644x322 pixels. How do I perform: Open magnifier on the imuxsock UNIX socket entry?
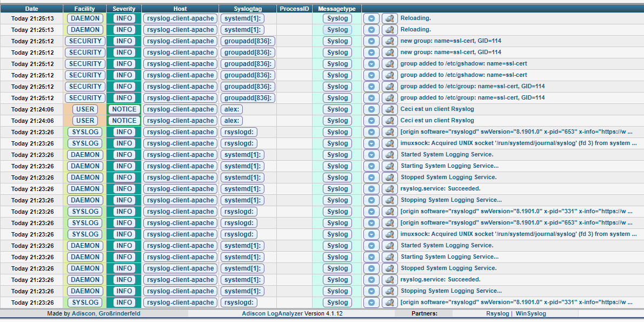coord(390,143)
